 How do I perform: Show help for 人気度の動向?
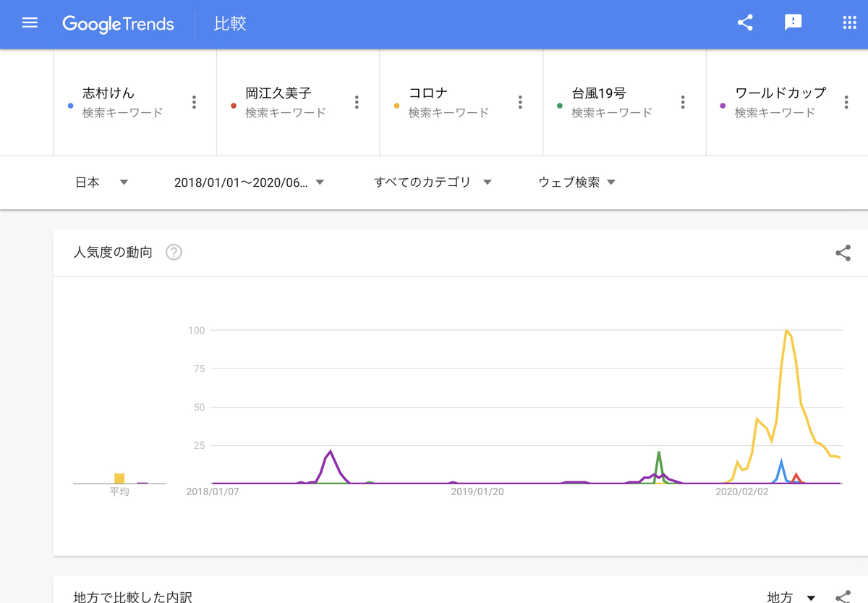click(174, 253)
